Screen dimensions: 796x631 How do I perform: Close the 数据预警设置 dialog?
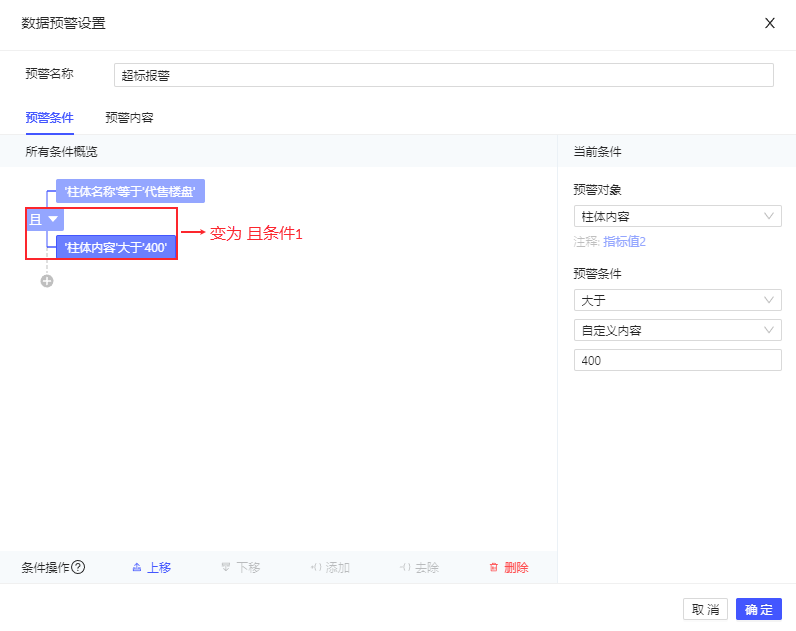click(x=770, y=23)
